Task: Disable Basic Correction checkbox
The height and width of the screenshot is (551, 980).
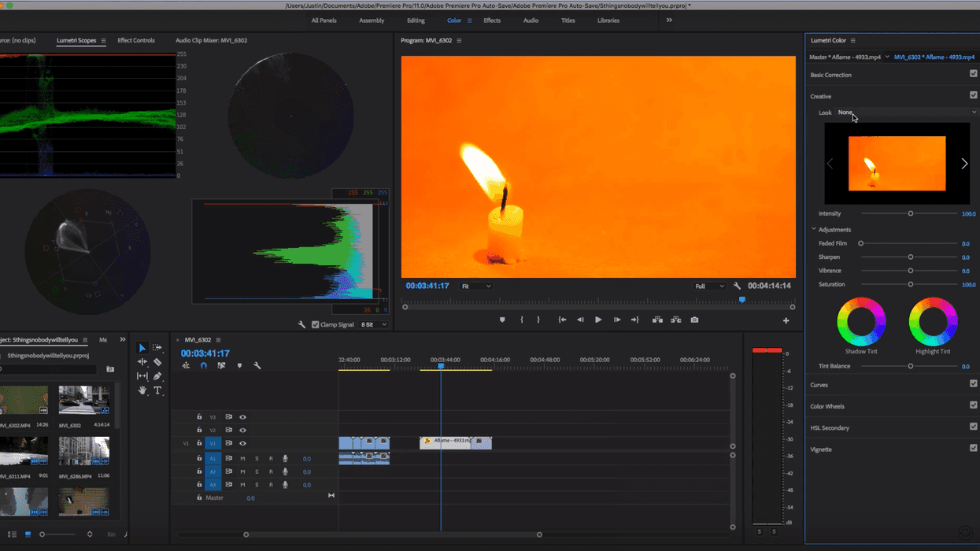Action: click(973, 74)
